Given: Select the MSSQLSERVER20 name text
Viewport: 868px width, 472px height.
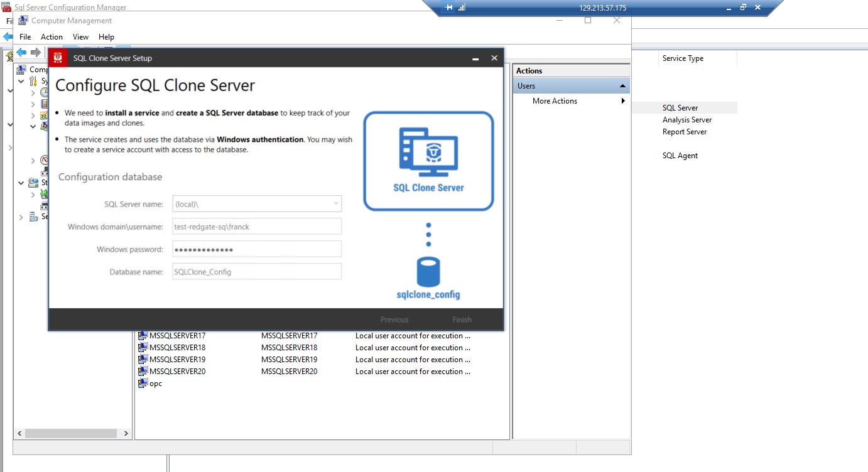Looking at the screenshot, I should pyautogui.click(x=177, y=372).
